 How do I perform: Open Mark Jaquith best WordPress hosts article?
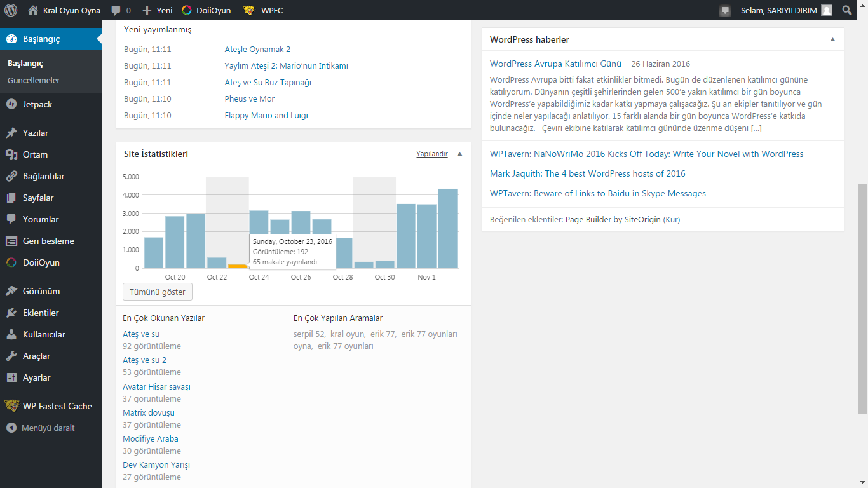coord(588,173)
